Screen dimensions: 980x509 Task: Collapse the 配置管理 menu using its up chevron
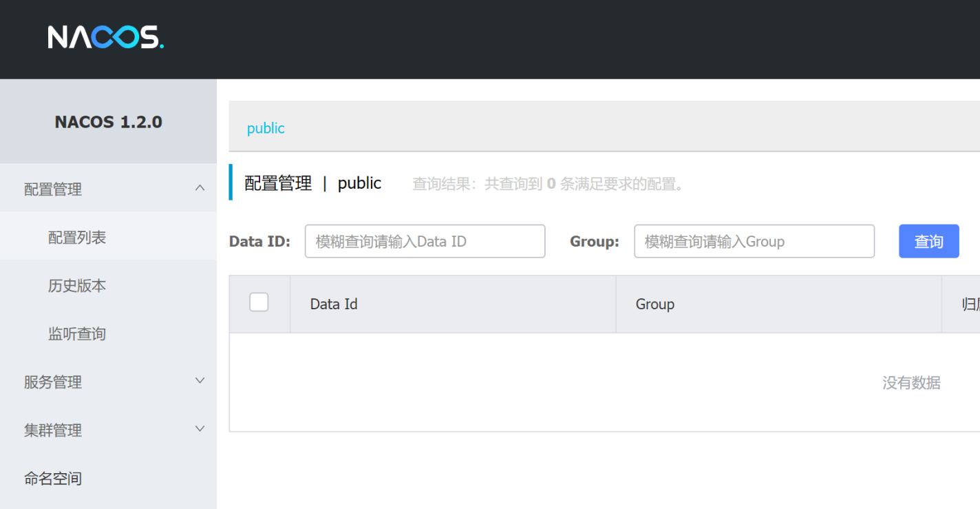(200, 188)
